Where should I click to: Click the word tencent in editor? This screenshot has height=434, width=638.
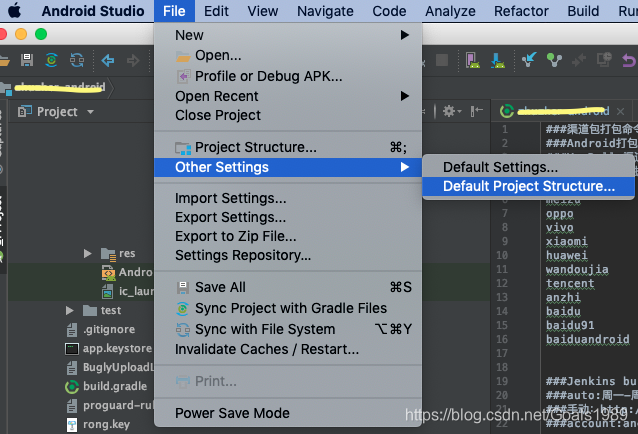[x=570, y=284]
